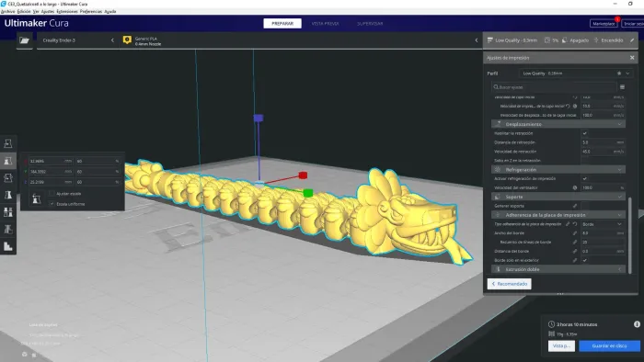The image size is (644, 362).
Task: Check the Generar soporte checkbox
Action: coord(585,206)
